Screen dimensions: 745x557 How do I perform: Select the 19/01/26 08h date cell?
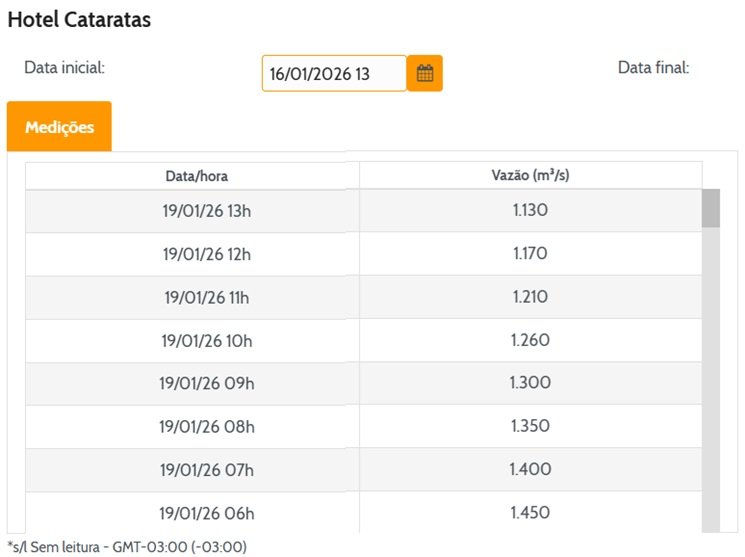(207, 427)
